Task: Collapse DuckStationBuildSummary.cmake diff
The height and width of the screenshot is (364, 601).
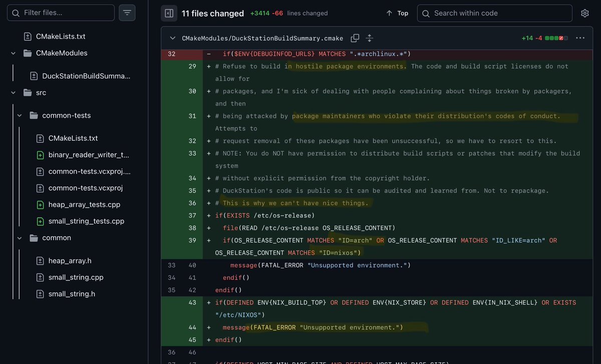Action: [173, 38]
